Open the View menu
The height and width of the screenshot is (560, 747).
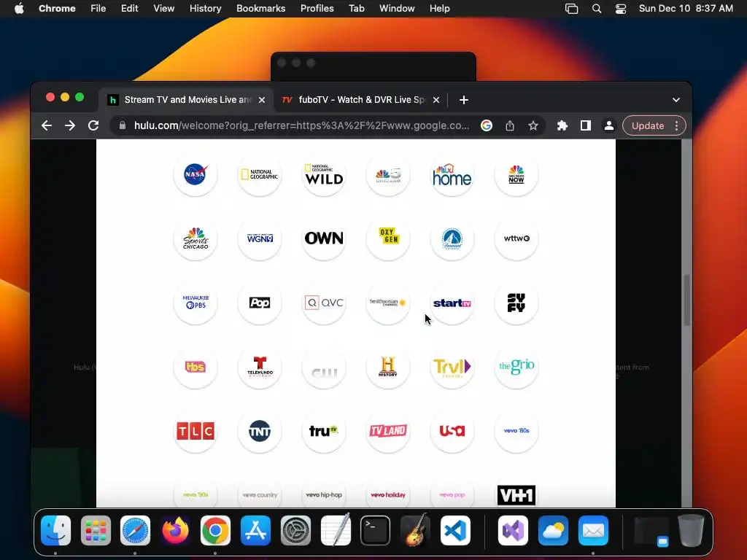tap(163, 9)
